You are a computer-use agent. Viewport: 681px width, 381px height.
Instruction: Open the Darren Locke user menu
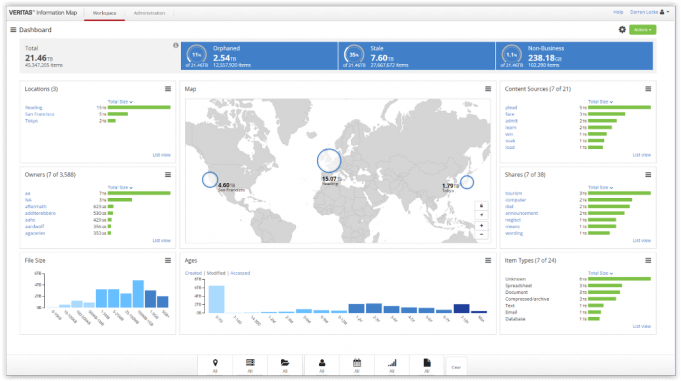pos(649,12)
